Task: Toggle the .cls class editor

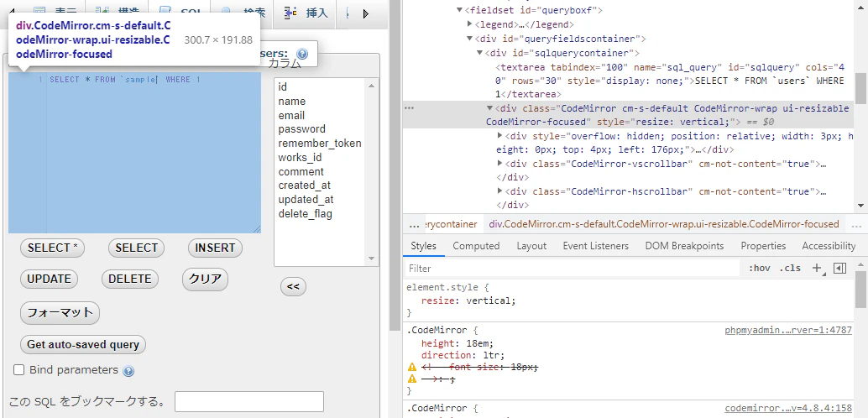Action: 790,269
